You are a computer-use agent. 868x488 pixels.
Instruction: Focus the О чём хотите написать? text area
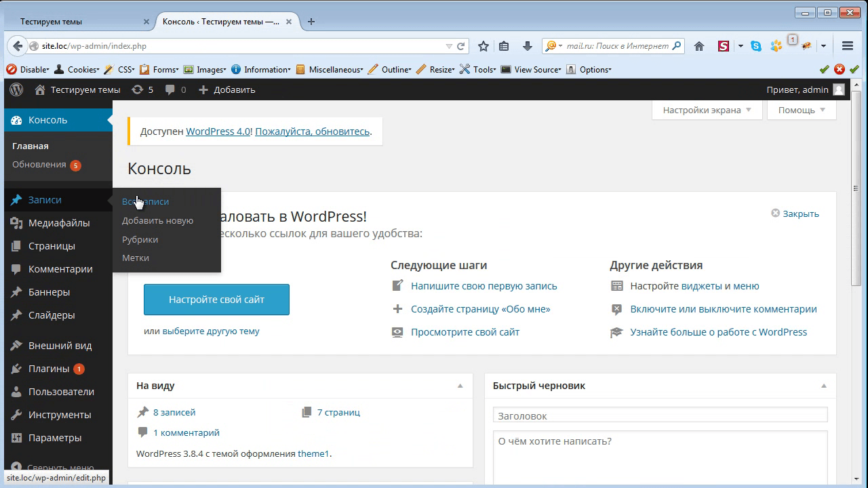pyautogui.click(x=660, y=458)
